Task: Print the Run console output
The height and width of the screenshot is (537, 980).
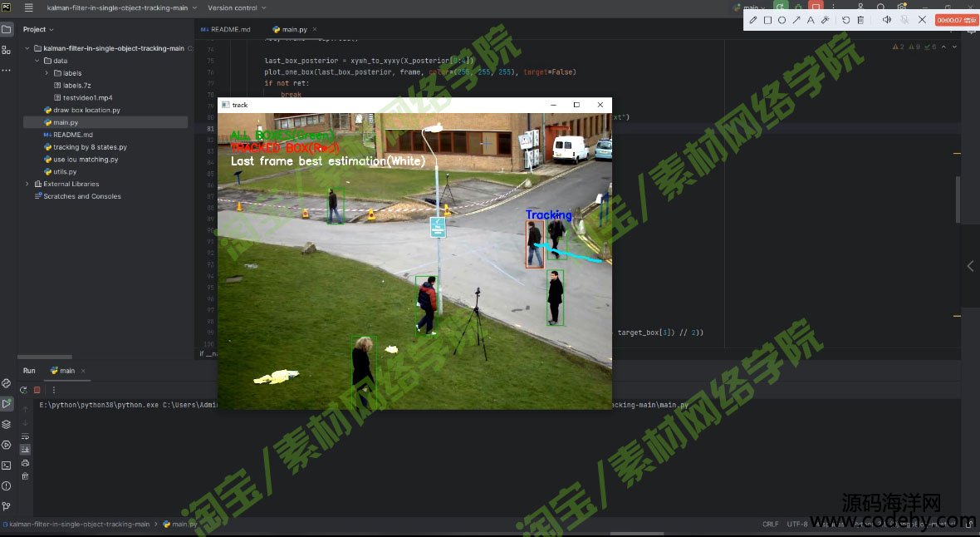Action: coord(25,463)
